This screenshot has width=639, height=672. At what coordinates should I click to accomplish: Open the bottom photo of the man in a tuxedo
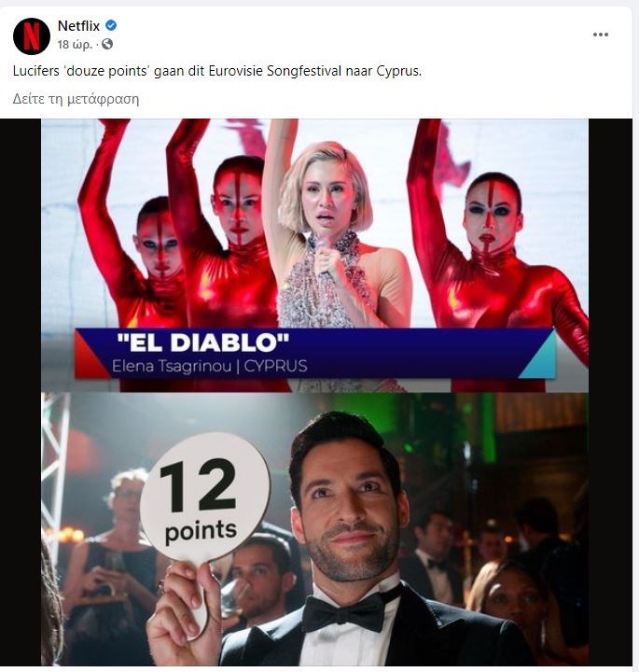(314, 529)
